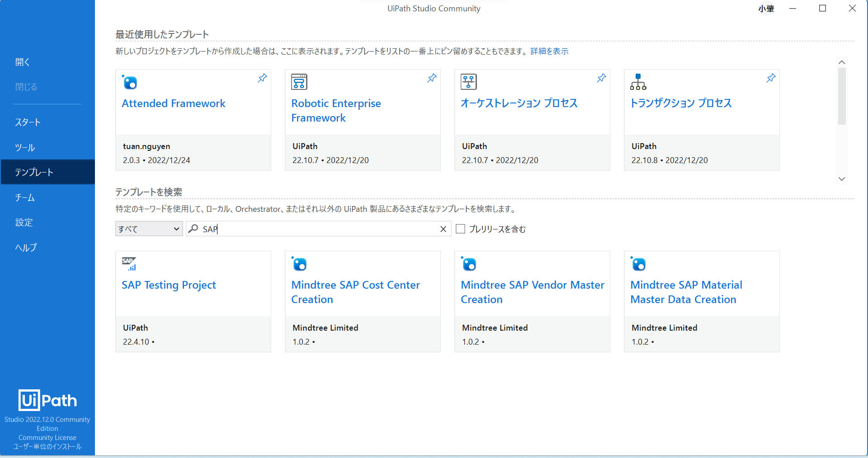The height and width of the screenshot is (458, 868).
Task: Click the recent templates scroll down arrow
Action: click(x=842, y=179)
